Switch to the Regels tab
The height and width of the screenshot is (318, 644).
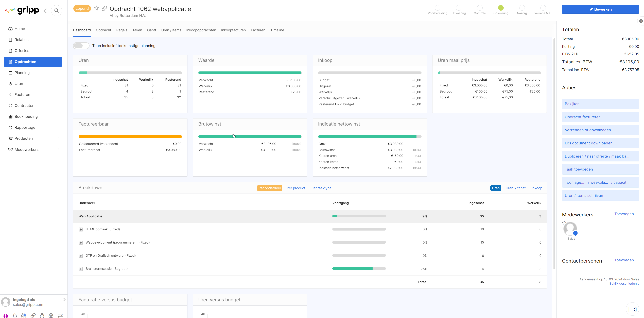pos(122,30)
